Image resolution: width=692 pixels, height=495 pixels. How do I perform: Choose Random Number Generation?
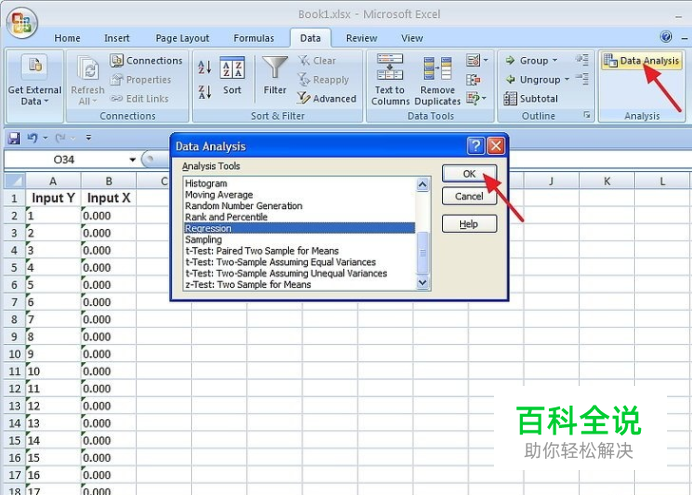pos(299,206)
